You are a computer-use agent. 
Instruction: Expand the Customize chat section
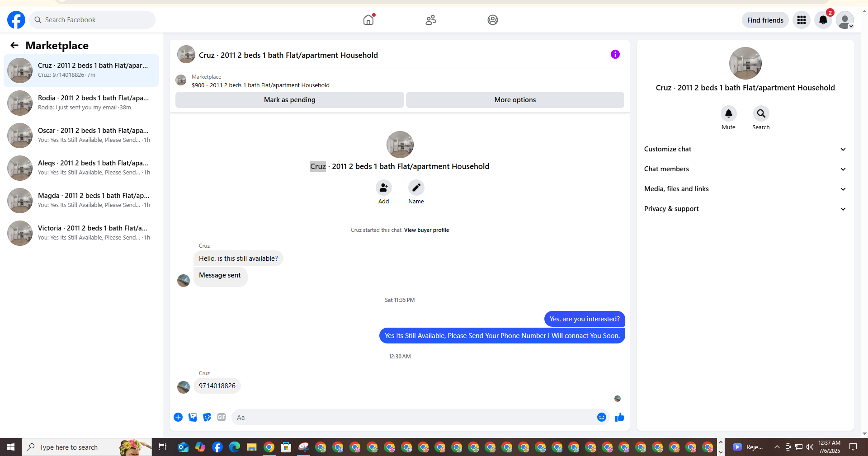[745, 149]
